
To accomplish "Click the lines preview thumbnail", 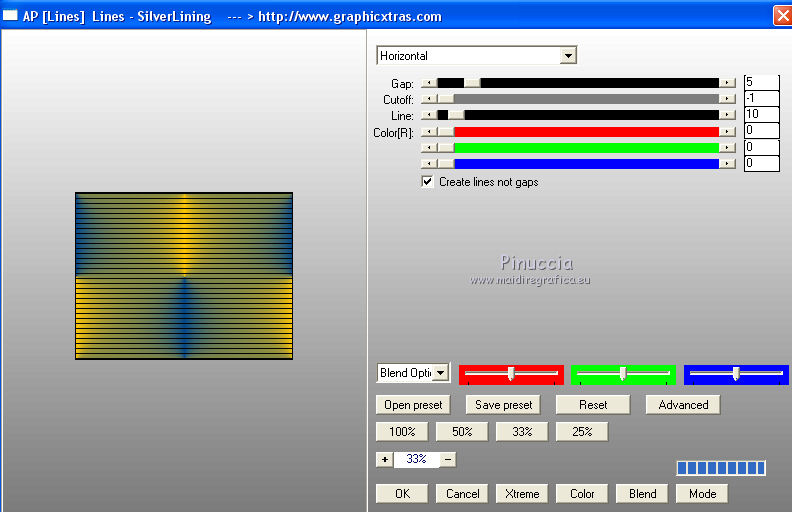I will point(184,276).
